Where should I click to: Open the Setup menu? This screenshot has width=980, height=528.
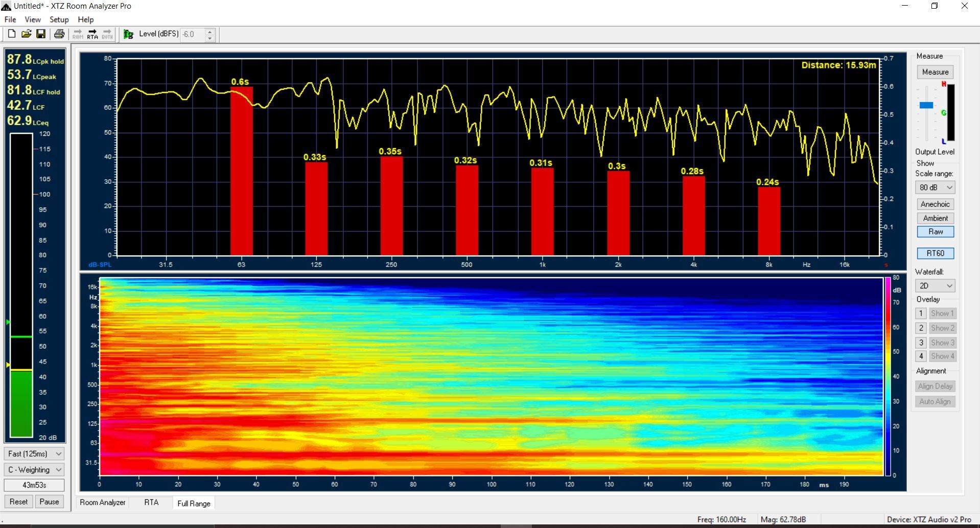coord(59,19)
